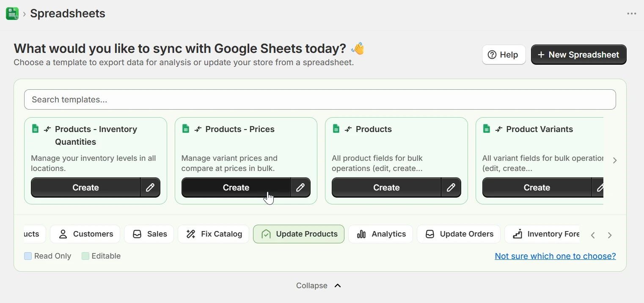Open the three-dot more options menu
The image size is (644, 303).
coord(632,14)
